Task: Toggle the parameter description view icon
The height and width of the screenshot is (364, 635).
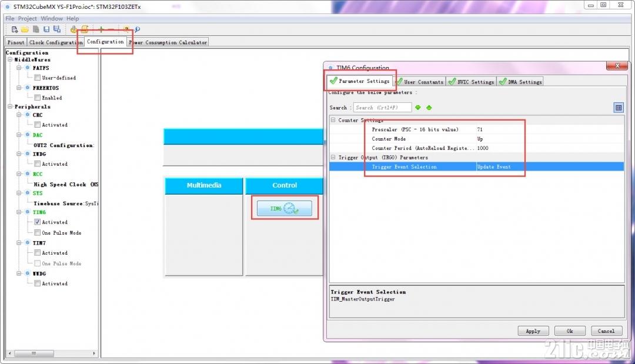Action: [x=619, y=108]
